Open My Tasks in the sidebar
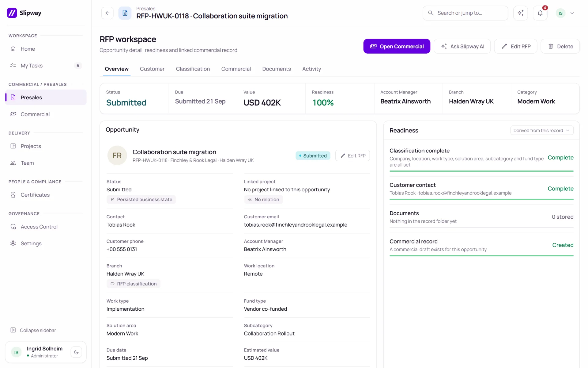Image resolution: width=588 pixels, height=368 pixels. click(46, 66)
